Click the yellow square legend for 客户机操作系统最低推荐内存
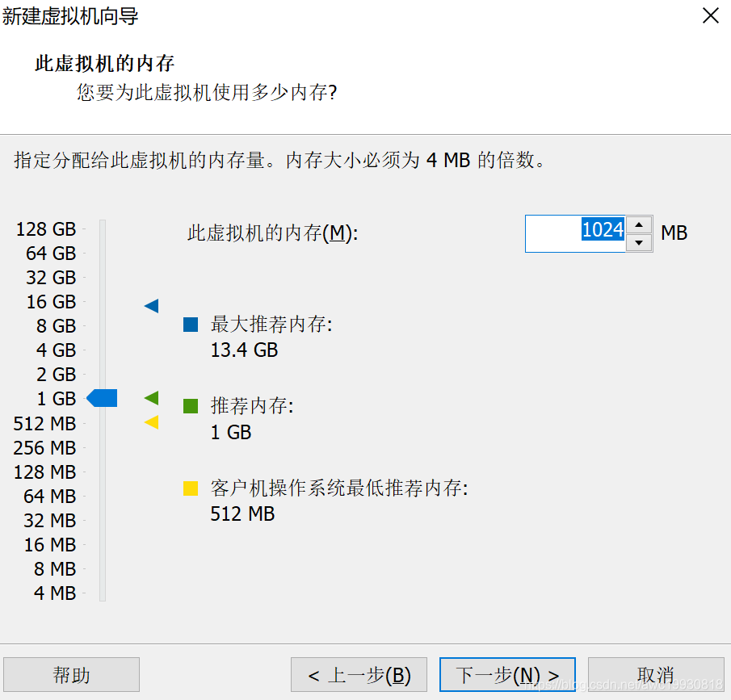The width and height of the screenshot is (731, 700). [x=191, y=488]
